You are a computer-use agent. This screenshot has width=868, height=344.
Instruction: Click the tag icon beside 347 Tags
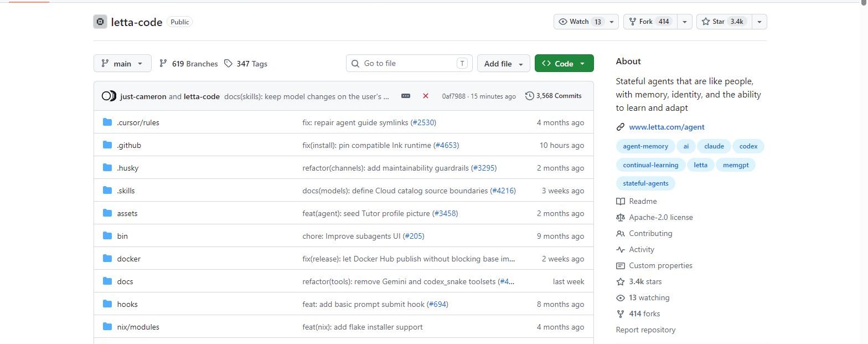coord(228,64)
